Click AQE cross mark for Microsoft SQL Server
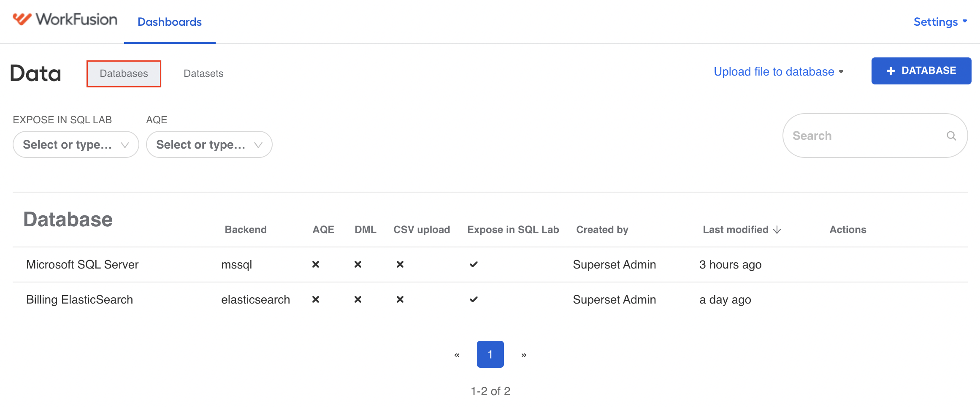 click(x=316, y=264)
